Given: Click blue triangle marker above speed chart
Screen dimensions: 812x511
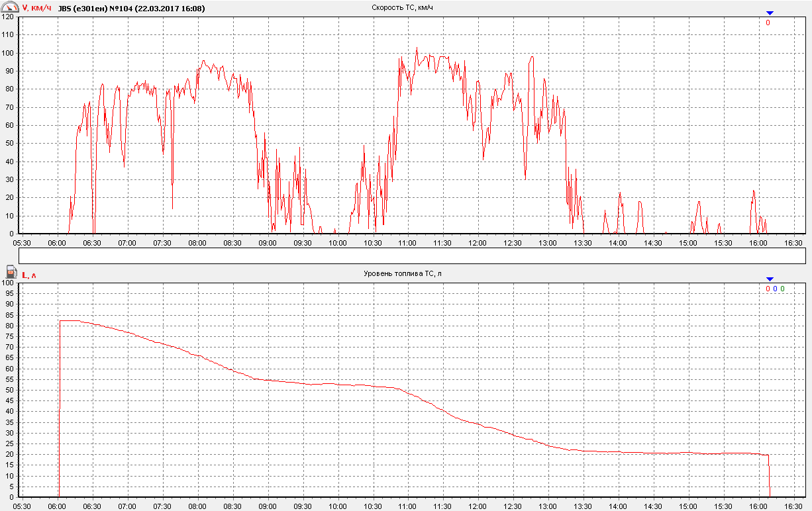Looking at the screenshot, I should pos(769,13).
